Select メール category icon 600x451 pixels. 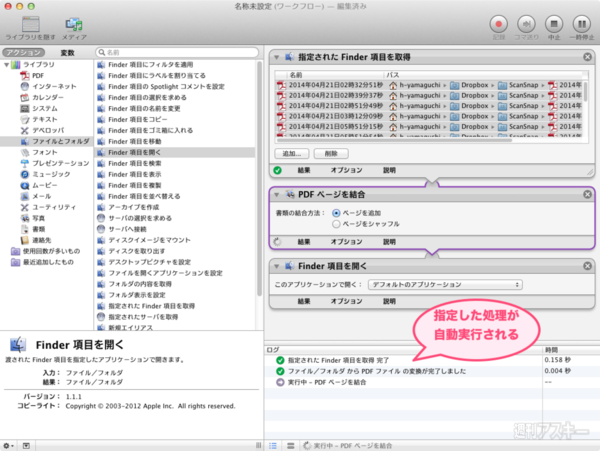click(x=24, y=196)
